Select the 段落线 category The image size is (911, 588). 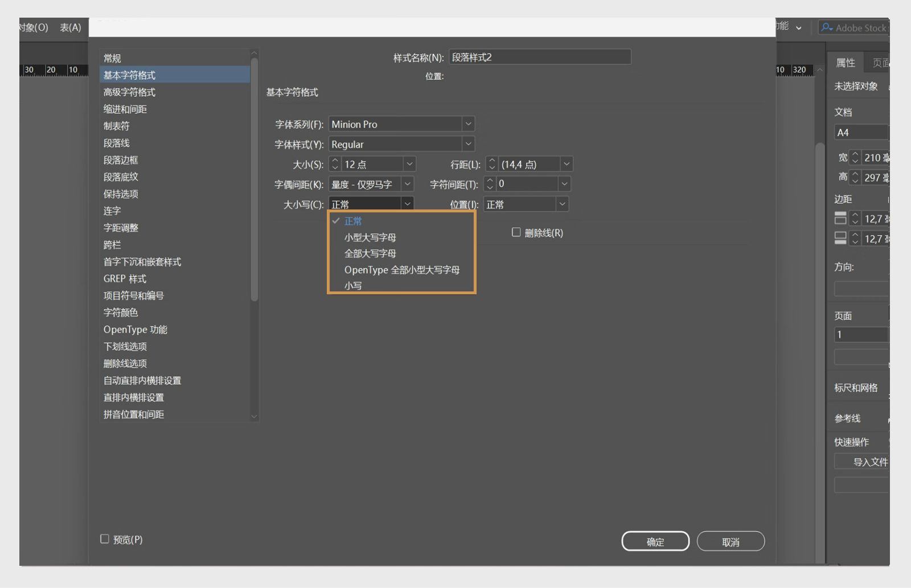coord(175,143)
